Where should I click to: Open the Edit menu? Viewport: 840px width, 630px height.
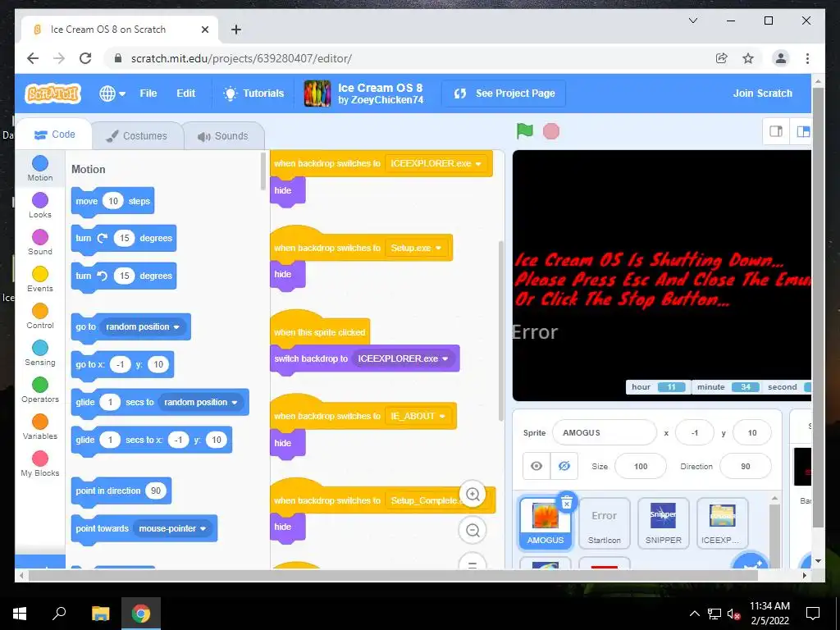point(186,94)
